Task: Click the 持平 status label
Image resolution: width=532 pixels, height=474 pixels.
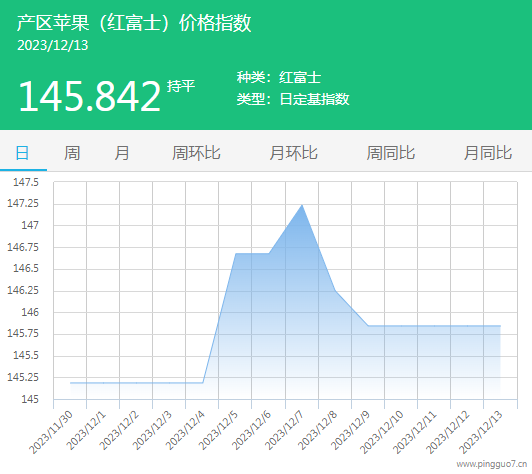Action: (x=181, y=86)
